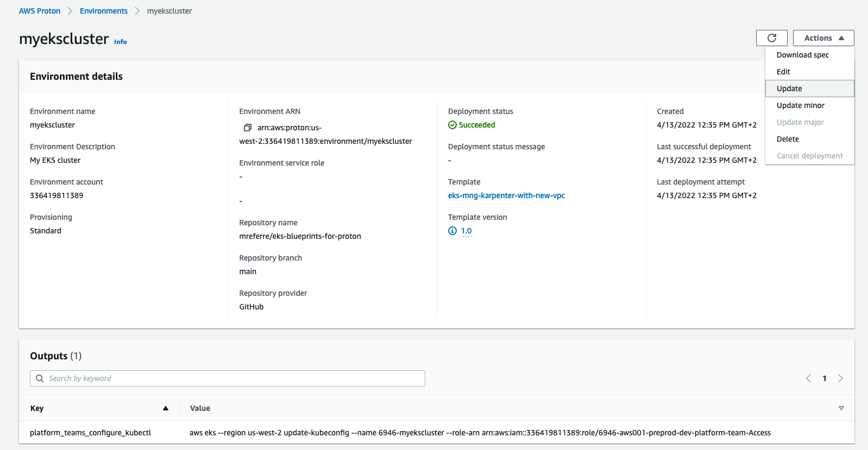Choose Update minor menu option
Image resolution: width=868 pixels, height=450 pixels.
810,105
